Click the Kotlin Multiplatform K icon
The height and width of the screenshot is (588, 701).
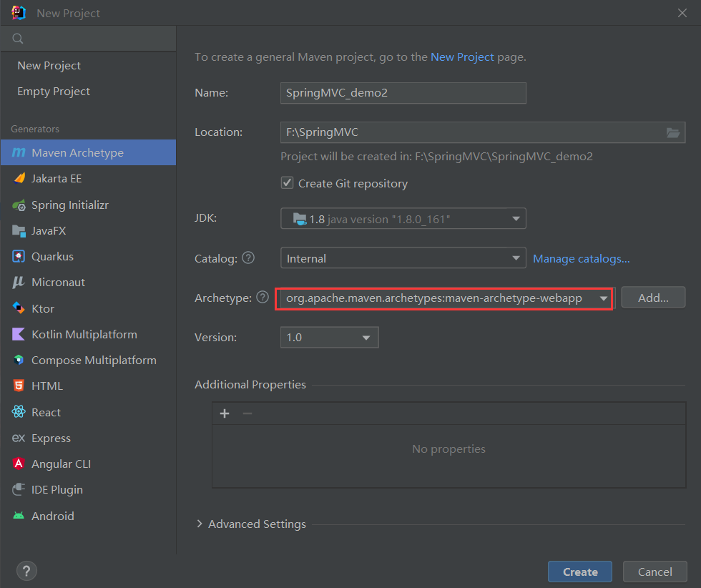[x=19, y=334]
